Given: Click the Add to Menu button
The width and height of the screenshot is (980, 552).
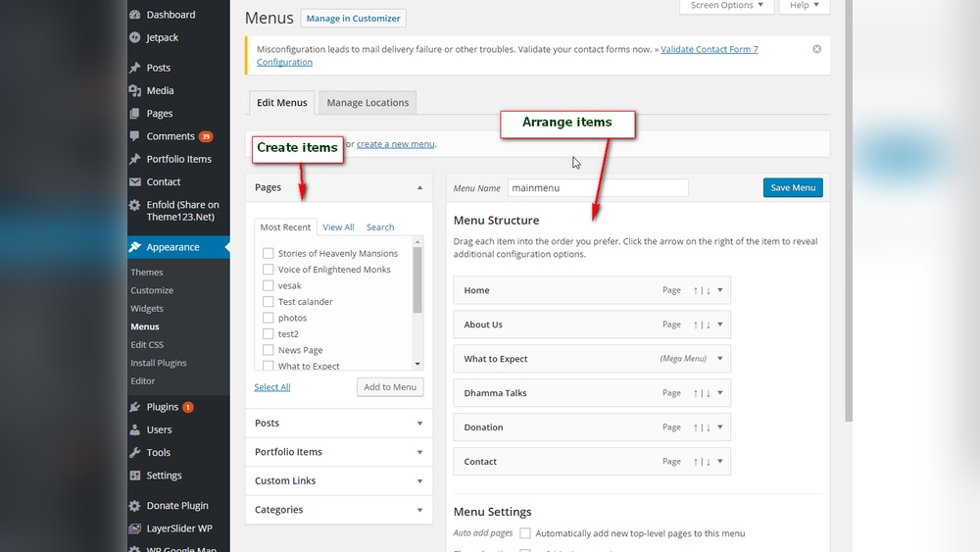Looking at the screenshot, I should (x=390, y=387).
